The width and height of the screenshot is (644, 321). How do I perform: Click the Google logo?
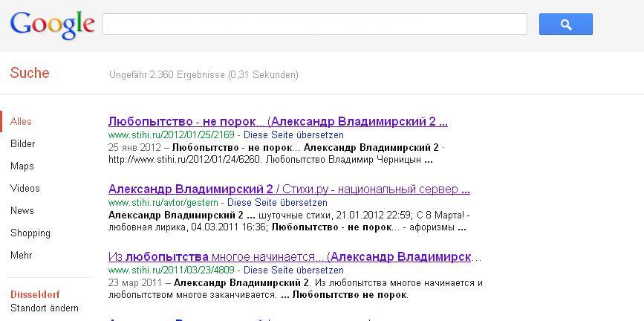[52, 25]
